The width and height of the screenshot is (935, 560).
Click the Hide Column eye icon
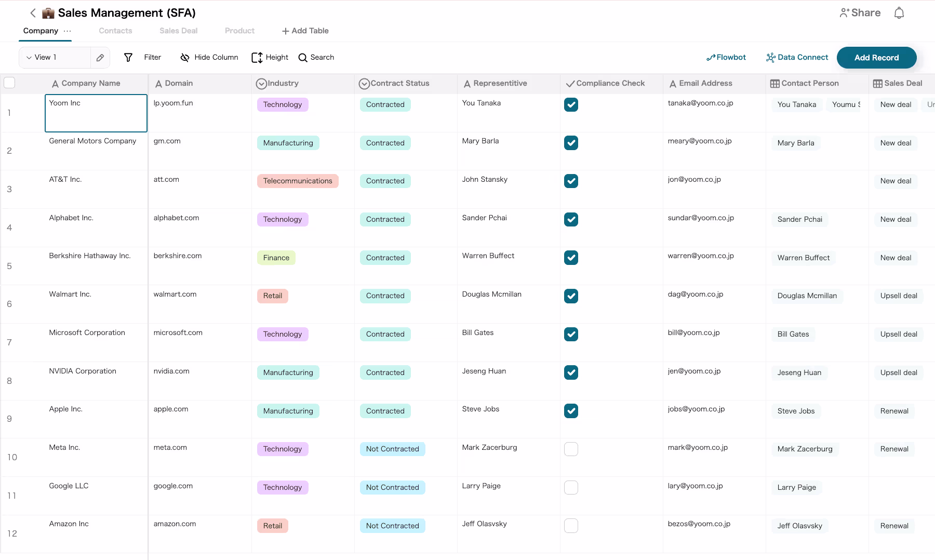(184, 58)
